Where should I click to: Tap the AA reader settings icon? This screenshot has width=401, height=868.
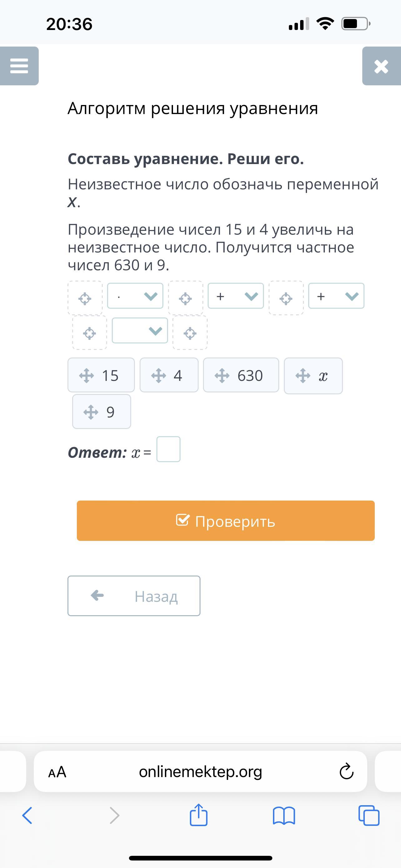(x=57, y=772)
